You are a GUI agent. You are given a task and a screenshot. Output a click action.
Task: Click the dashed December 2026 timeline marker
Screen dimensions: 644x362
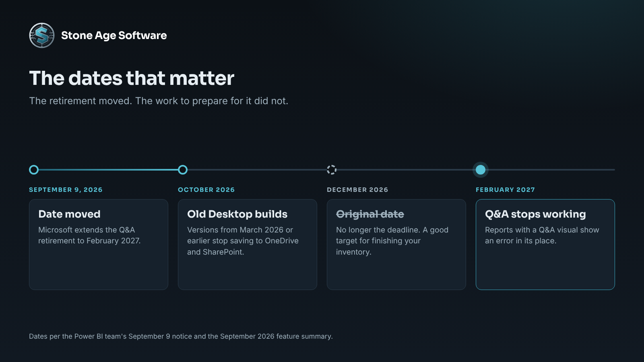332,170
